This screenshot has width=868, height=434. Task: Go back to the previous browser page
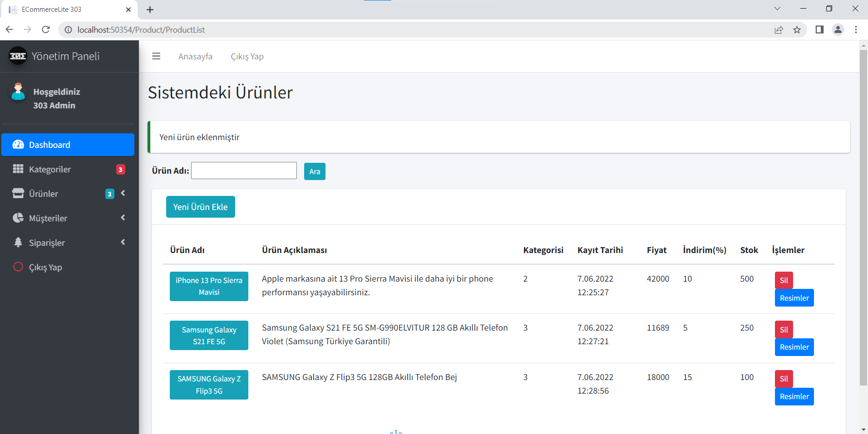point(10,29)
